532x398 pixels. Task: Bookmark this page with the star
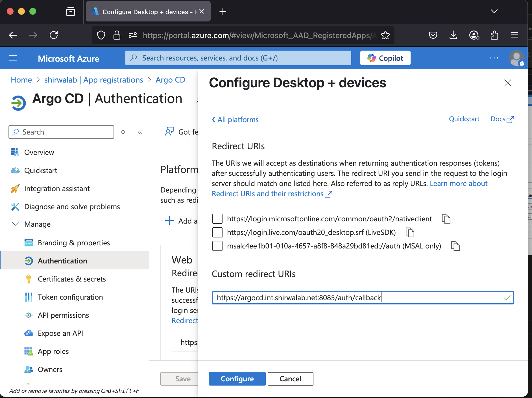(x=385, y=35)
